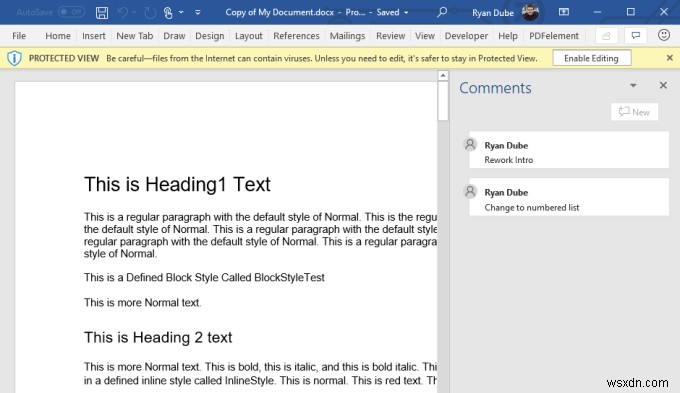Switch to the Layout tab
The width and height of the screenshot is (680, 393).
[248, 36]
